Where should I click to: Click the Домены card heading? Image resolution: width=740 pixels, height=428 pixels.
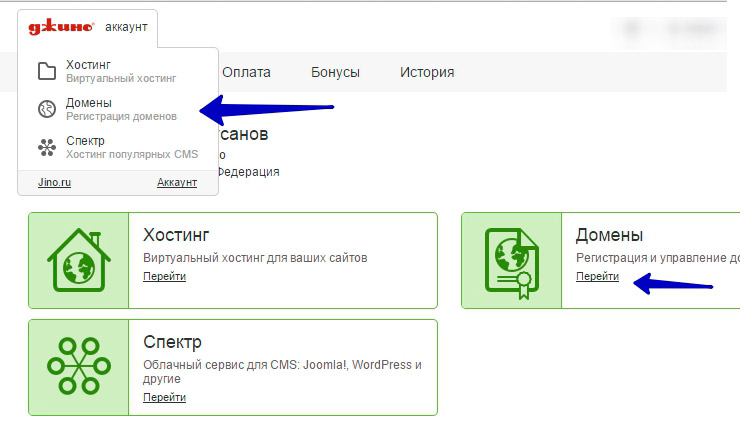click(x=609, y=235)
